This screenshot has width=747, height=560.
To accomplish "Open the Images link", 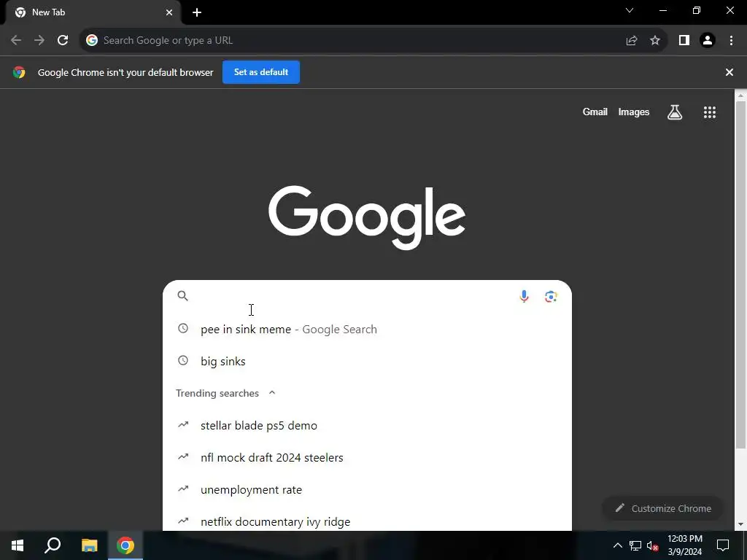I will [634, 112].
